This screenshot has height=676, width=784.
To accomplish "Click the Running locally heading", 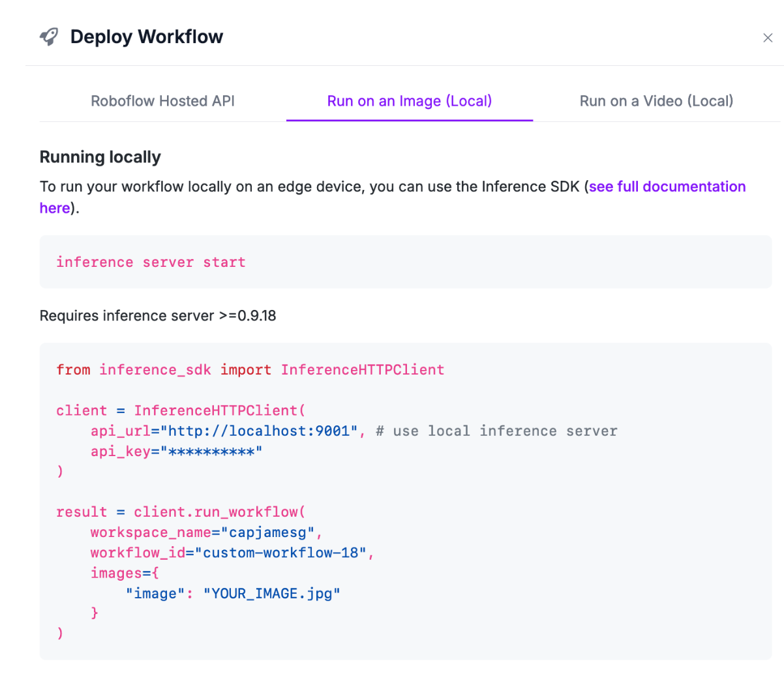I will pos(100,157).
